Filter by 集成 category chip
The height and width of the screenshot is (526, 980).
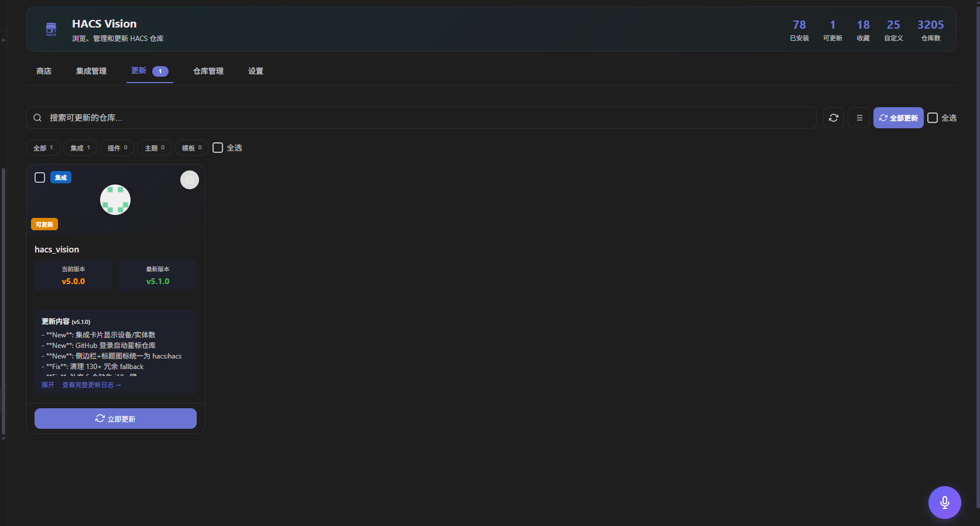(x=80, y=148)
